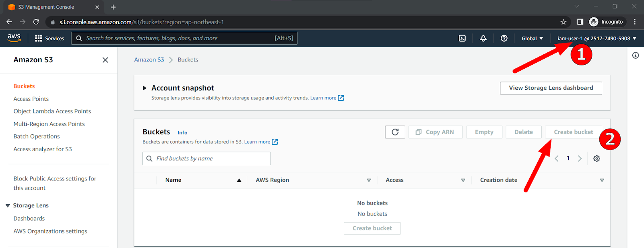Click the Amazon S3 breadcrumb link
The image size is (644, 248).
coord(149,59)
